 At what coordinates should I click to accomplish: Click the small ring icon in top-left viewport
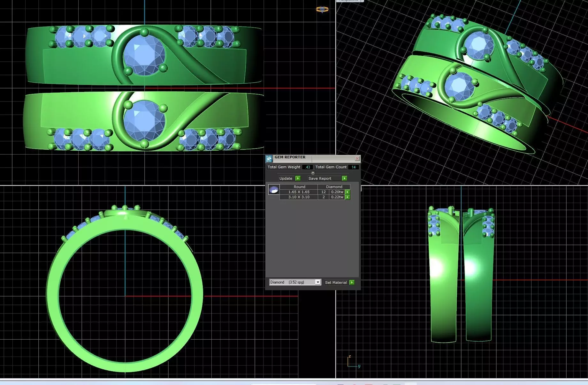pos(322,9)
